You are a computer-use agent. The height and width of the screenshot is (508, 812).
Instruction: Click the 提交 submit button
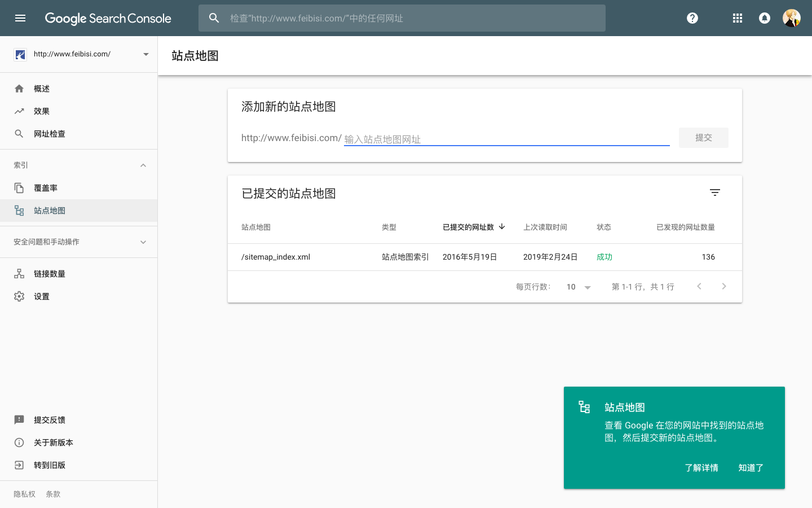click(704, 138)
